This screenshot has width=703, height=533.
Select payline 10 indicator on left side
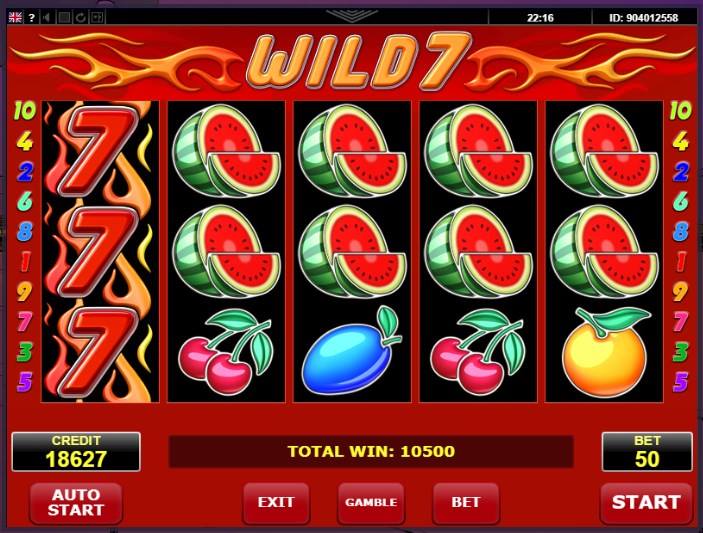coord(25,110)
